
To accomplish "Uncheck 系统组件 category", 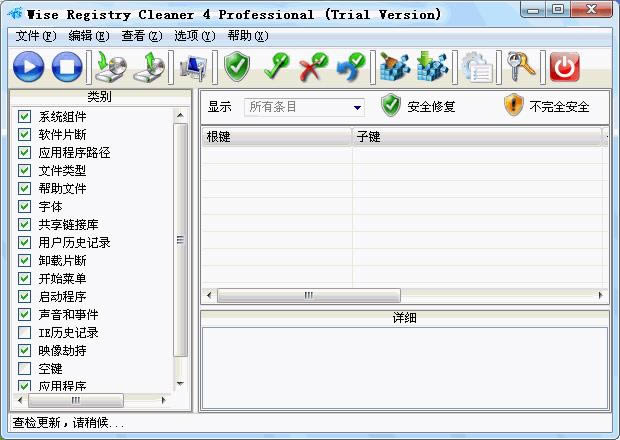I will point(25,116).
